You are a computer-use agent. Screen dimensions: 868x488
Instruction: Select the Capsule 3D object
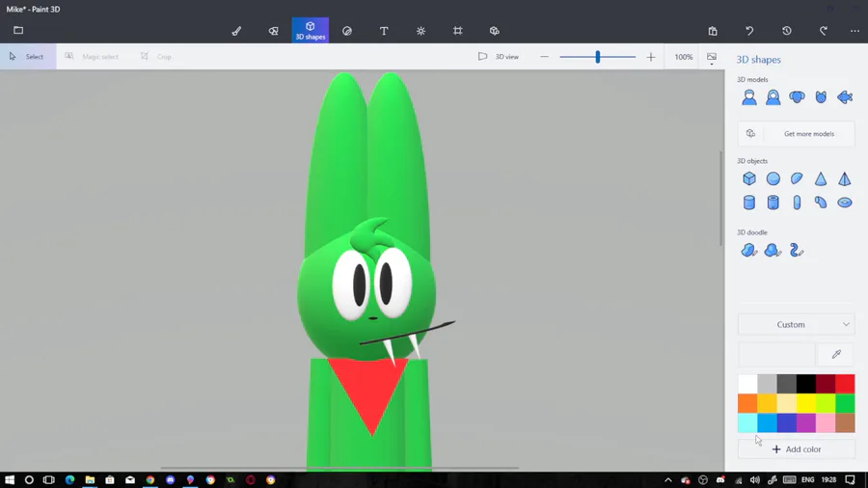[797, 203]
